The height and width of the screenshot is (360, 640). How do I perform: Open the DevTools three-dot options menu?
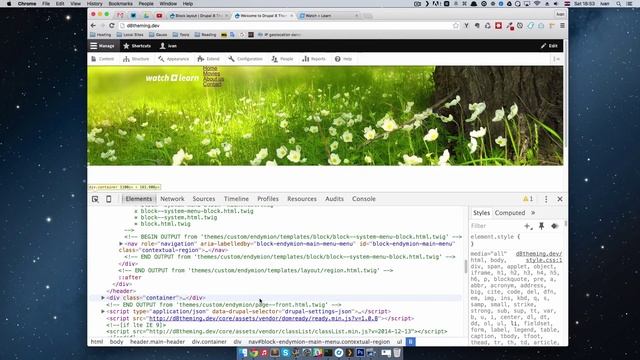point(546,199)
